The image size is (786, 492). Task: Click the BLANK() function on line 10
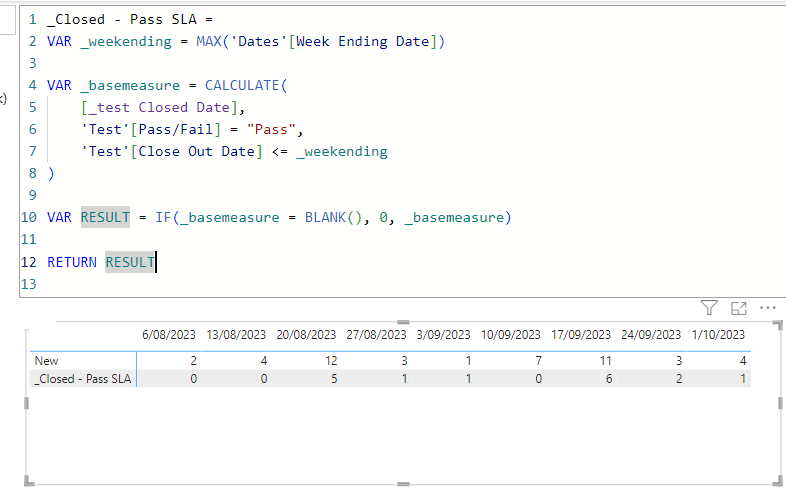point(333,218)
